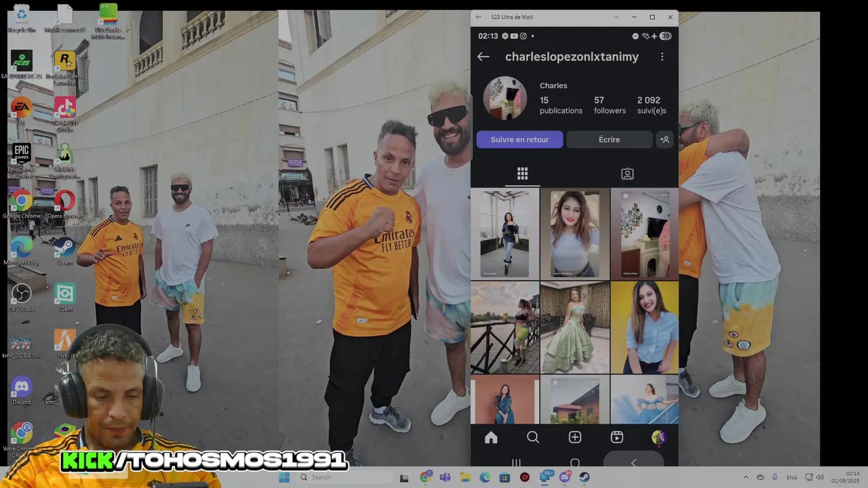Tap the Android home circle button
Image resolution: width=868 pixels, height=488 pixels.
(575, 463)
